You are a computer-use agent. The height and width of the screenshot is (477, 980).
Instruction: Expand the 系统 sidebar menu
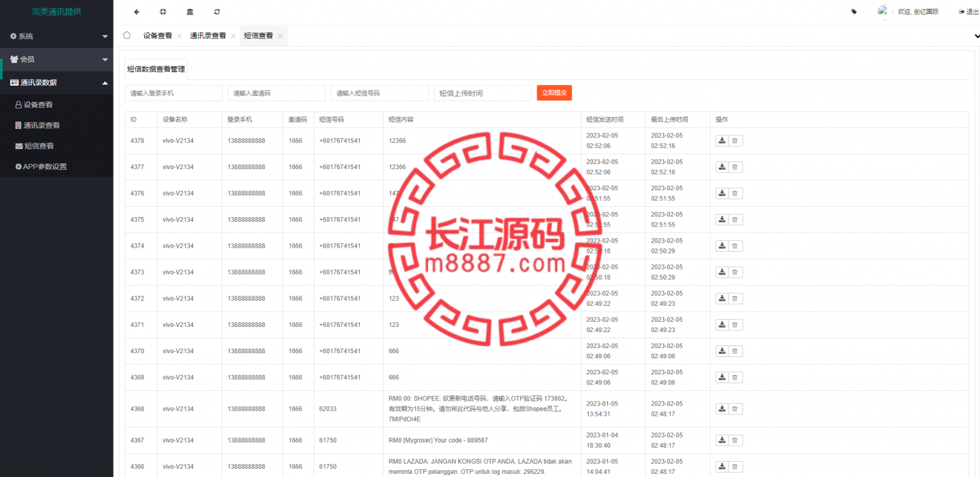[x=57, y=36]
